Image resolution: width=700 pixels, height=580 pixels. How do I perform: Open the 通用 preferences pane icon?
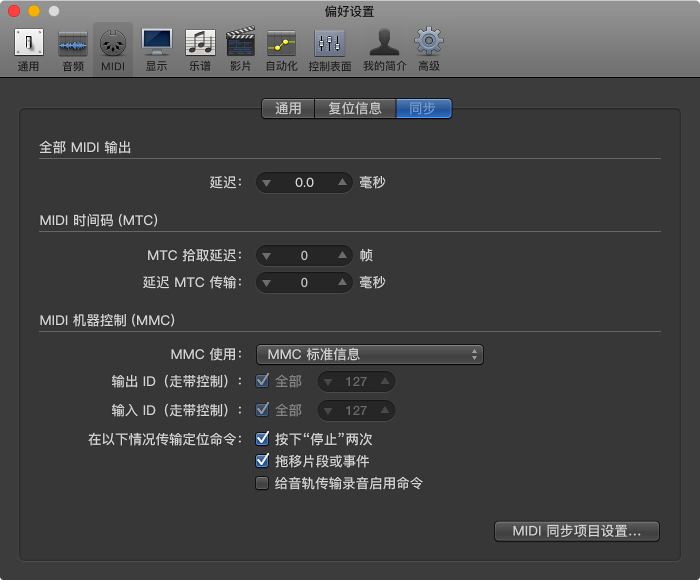(29, 50)
